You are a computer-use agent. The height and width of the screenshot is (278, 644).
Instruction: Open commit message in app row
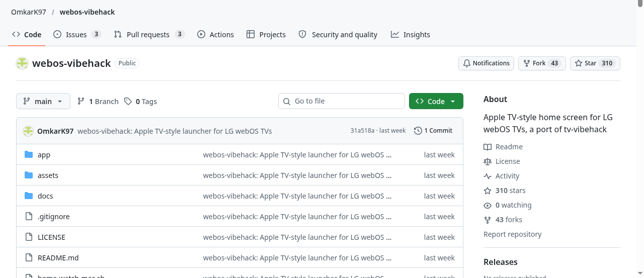click(x=297, y=155)
